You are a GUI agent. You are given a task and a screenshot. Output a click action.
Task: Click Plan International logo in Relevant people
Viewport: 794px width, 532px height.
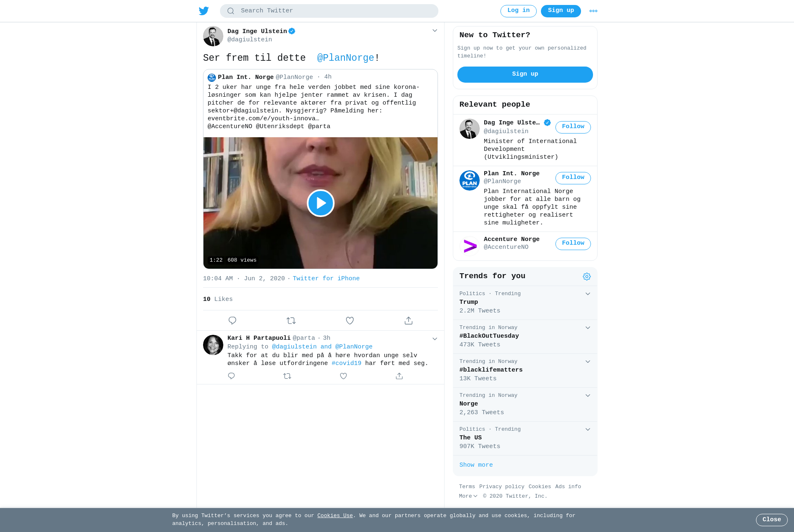point(469,180)
